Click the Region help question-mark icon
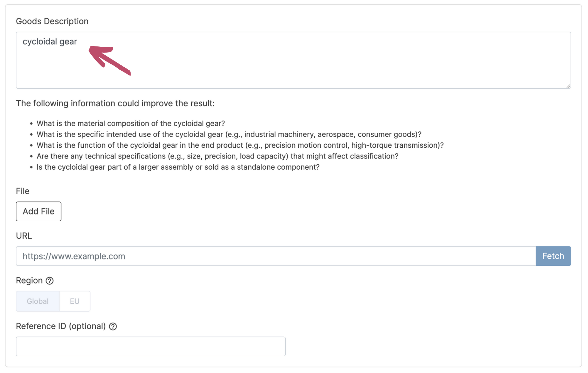 pyautogui.click(x=49, y=281)
